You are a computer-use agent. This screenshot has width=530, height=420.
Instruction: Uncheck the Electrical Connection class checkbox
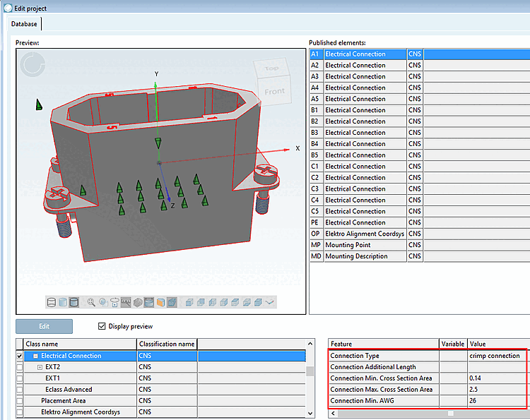[19, 356]
